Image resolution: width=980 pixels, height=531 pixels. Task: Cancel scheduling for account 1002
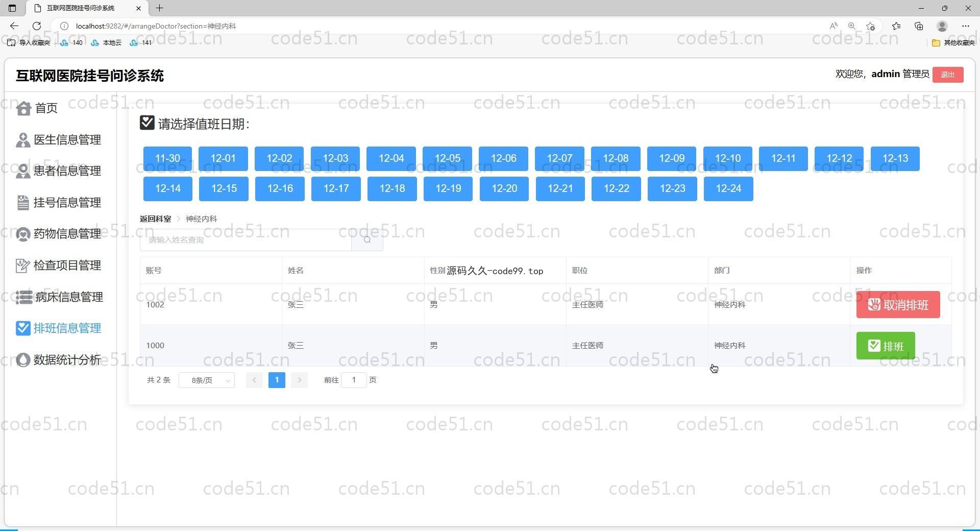898,305
